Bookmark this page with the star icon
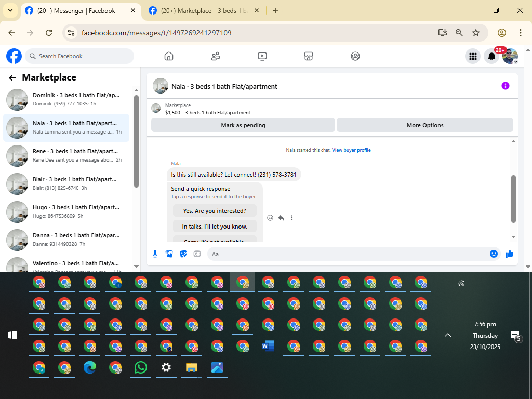 [x=476, y=33]
